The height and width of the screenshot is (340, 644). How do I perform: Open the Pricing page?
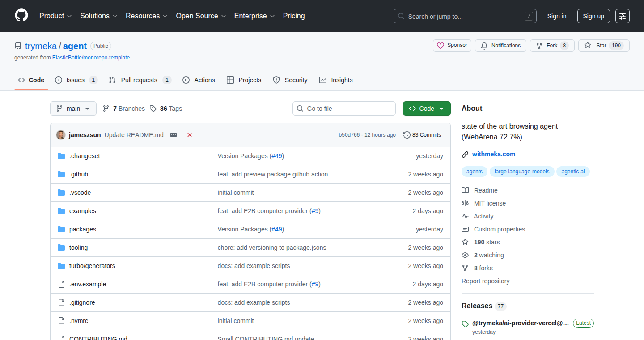tap(294, 16)
